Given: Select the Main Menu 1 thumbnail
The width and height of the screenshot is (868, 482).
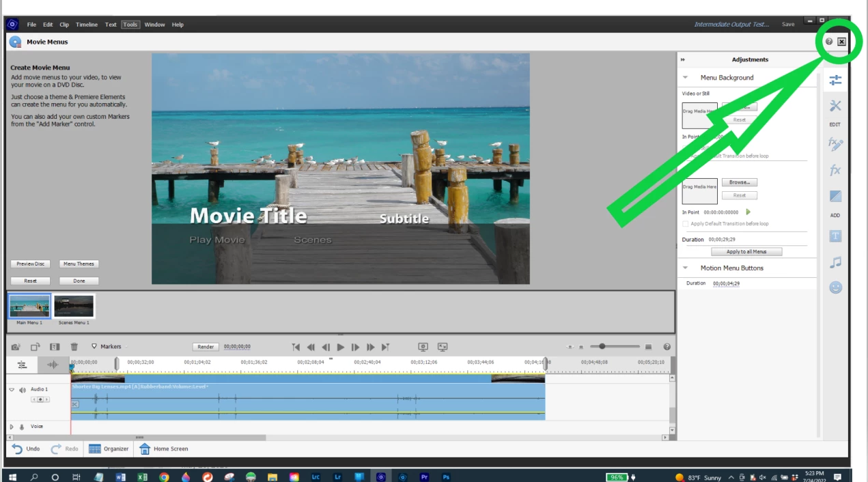Looking at the screenshot, I should (30, 307).
